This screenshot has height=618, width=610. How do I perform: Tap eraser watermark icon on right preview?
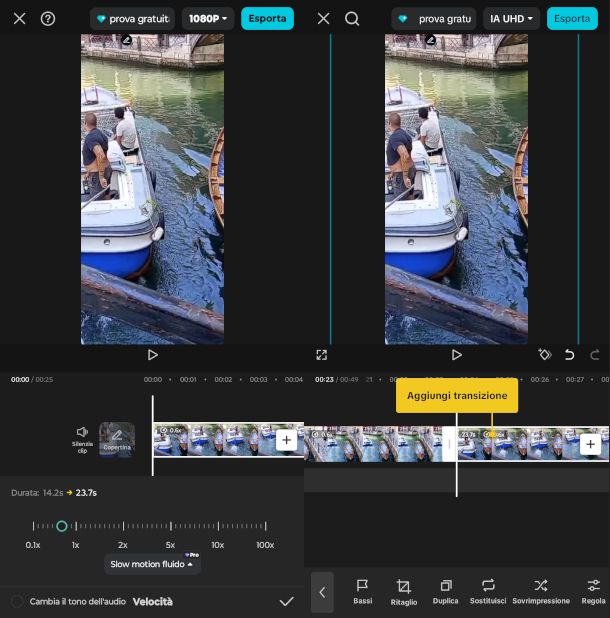click(431, 40)
